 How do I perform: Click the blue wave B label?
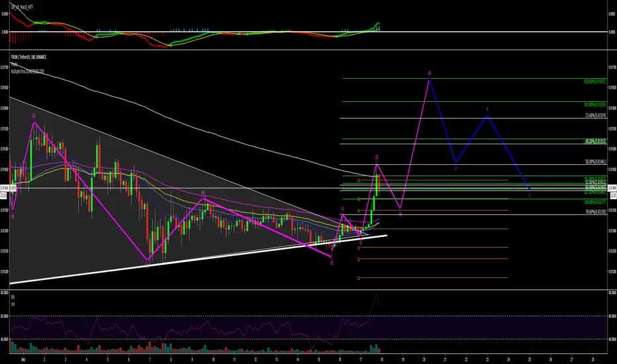487,109
